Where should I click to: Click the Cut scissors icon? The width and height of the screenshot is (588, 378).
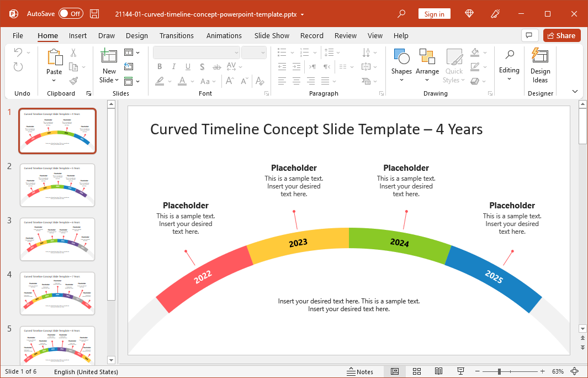click(x=73, y=53)
